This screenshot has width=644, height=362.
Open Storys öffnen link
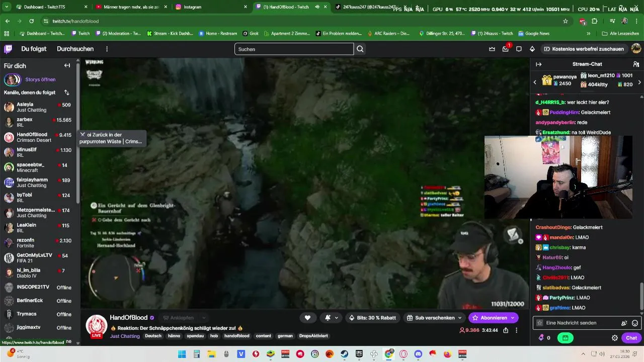[x=40, y=79]
